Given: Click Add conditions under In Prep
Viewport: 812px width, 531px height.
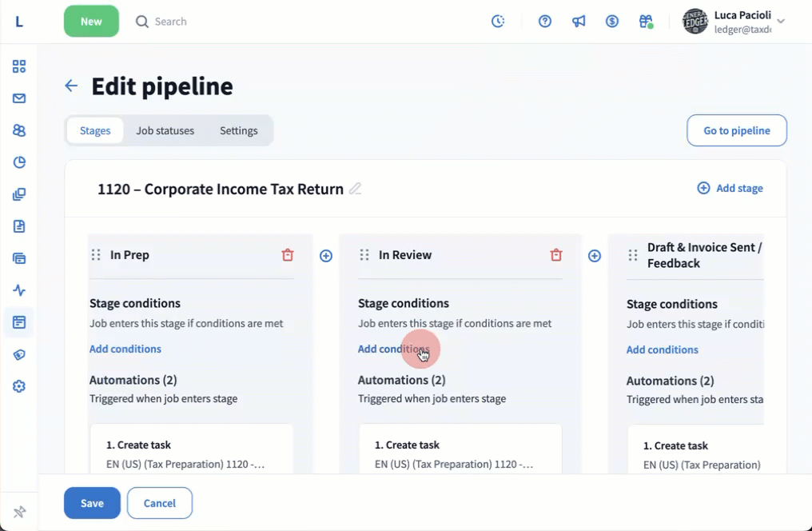Looking at the screenshot, I should (x=125, y=349).
